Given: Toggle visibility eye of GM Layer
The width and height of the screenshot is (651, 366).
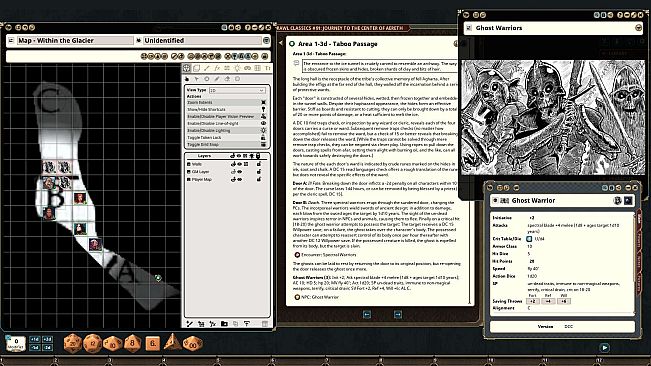Looking at the screenshot, I should point(240,172).
